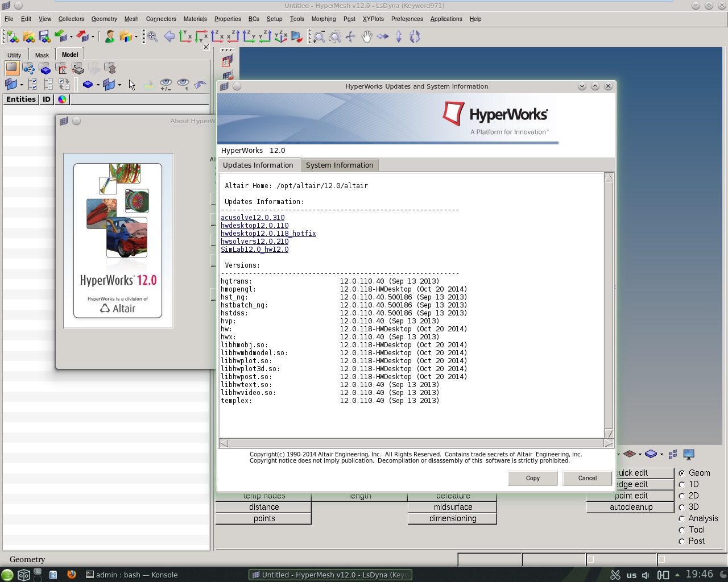Open the File menu
Screen dimensions: 728x582
(9, 19)
